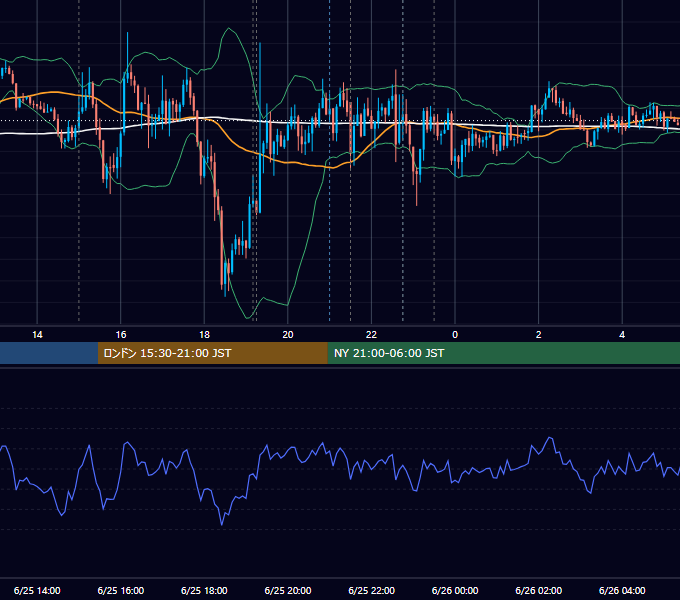680x600 pixels.
Task: Click the 6/25 16:00 date label
Action: tap(121, 590)
